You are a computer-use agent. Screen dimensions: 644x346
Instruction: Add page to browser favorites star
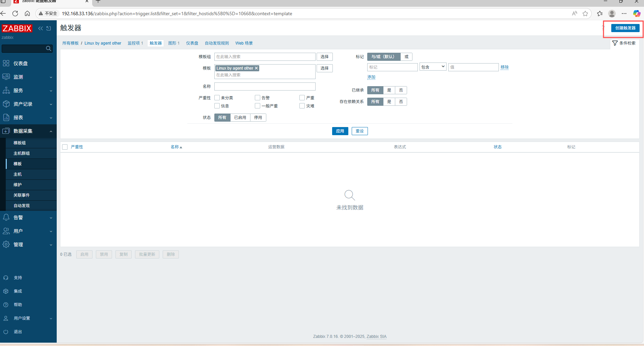pos(585,14)
